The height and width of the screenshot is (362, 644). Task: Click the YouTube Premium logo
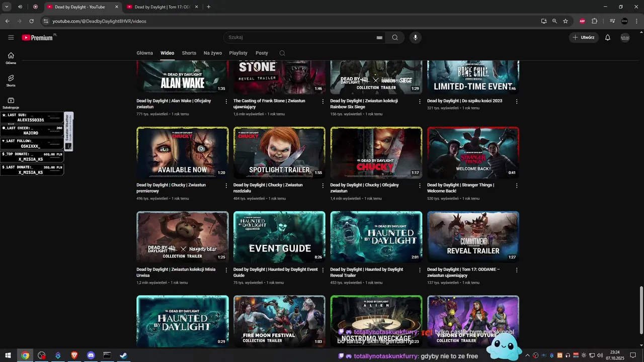[x=37, y=38]
